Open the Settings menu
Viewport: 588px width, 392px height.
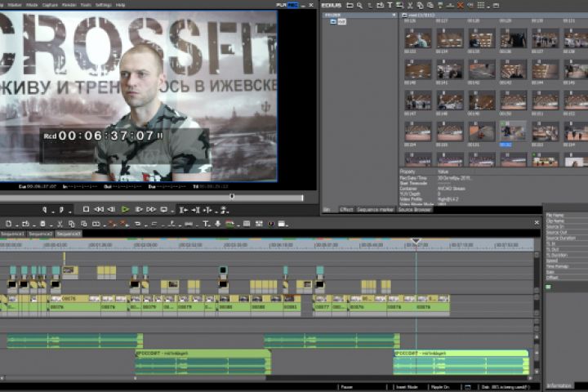(104, 5)
